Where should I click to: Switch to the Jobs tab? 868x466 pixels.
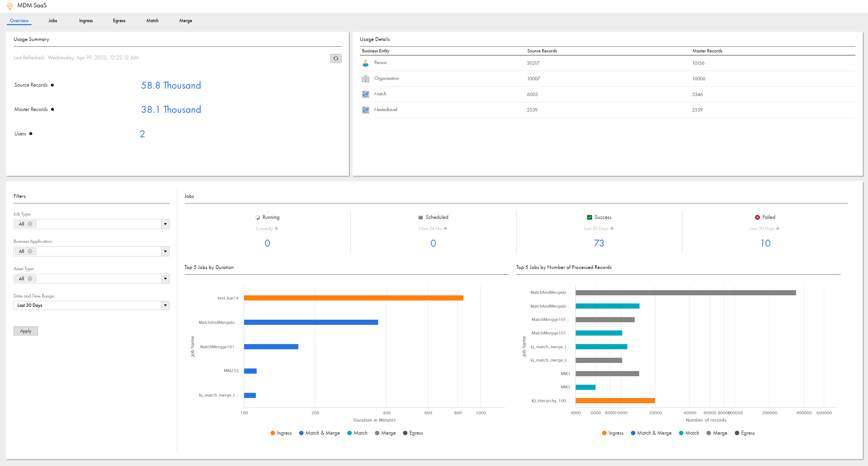pyautogui.click(x=53, y=21)
